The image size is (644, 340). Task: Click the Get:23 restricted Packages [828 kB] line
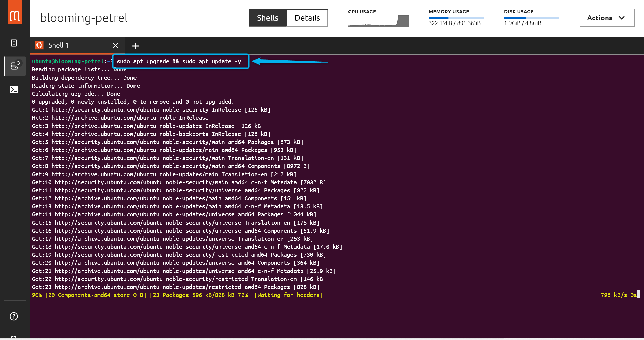point(176,287)
